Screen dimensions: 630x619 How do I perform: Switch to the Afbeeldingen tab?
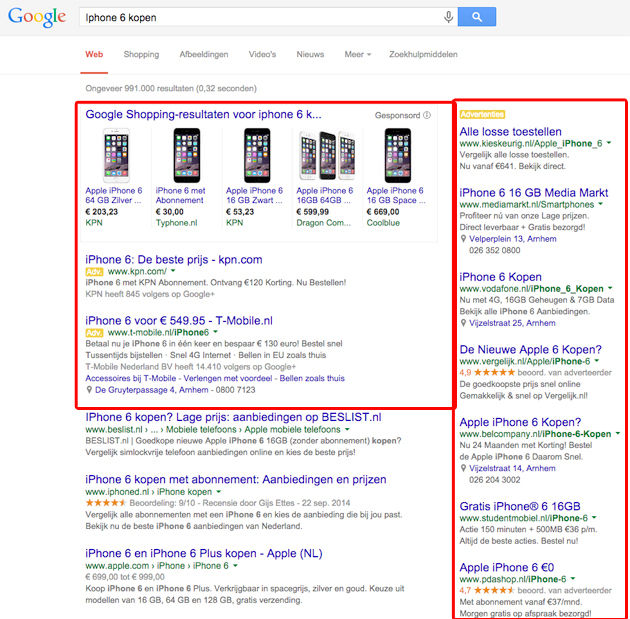pyautogui.click(x=204, y=55)
